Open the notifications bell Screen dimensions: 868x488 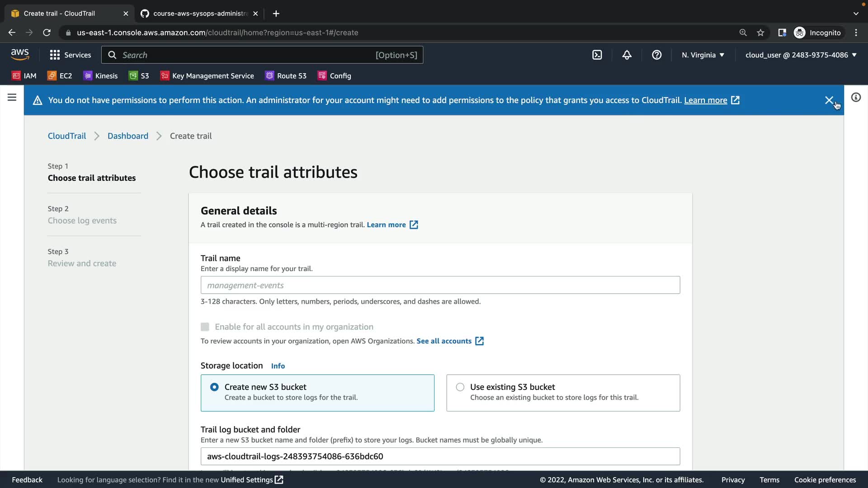click(x=627, y=55)
